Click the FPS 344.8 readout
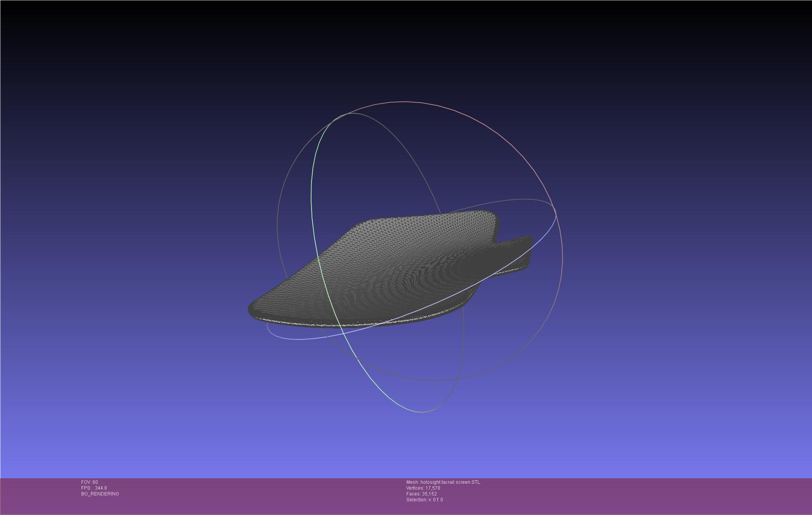 pos(94,488)
